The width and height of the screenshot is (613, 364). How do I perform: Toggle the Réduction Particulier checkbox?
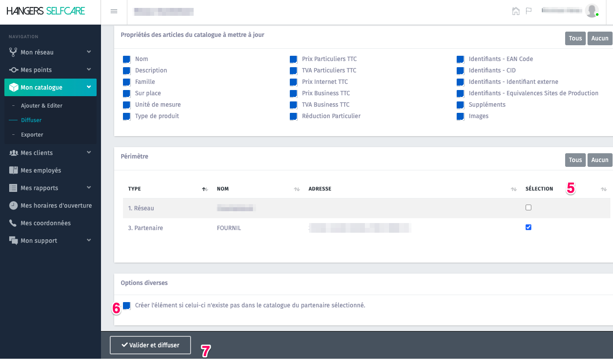[x=293, y=116]
